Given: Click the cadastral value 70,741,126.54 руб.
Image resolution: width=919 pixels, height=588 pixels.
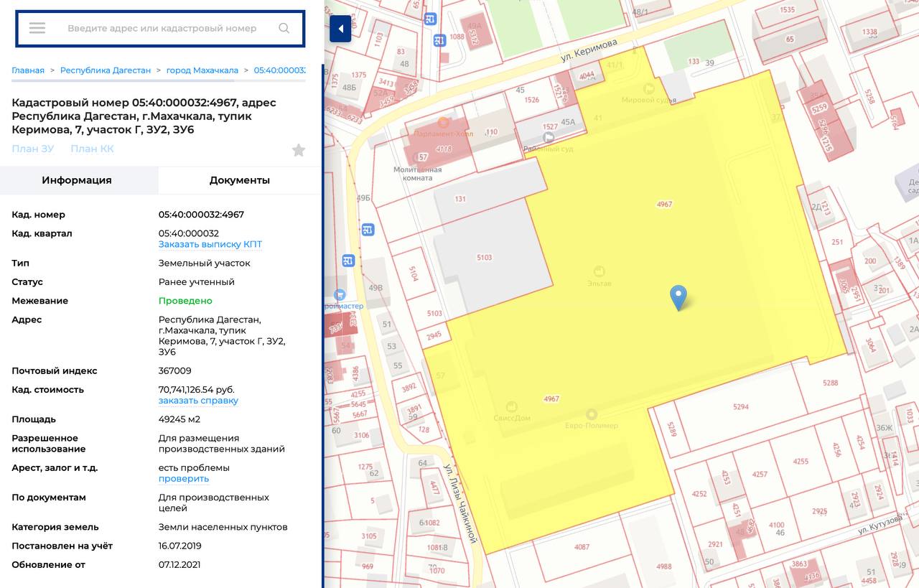Looking at the screenshot, I should 197,390.
